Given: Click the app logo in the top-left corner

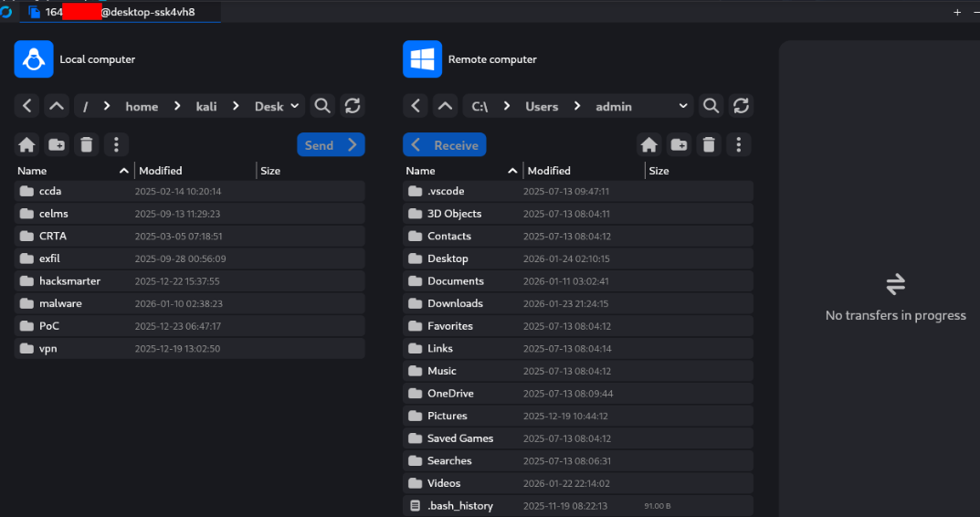Looking at the screenshot, I should coord(5,12).
